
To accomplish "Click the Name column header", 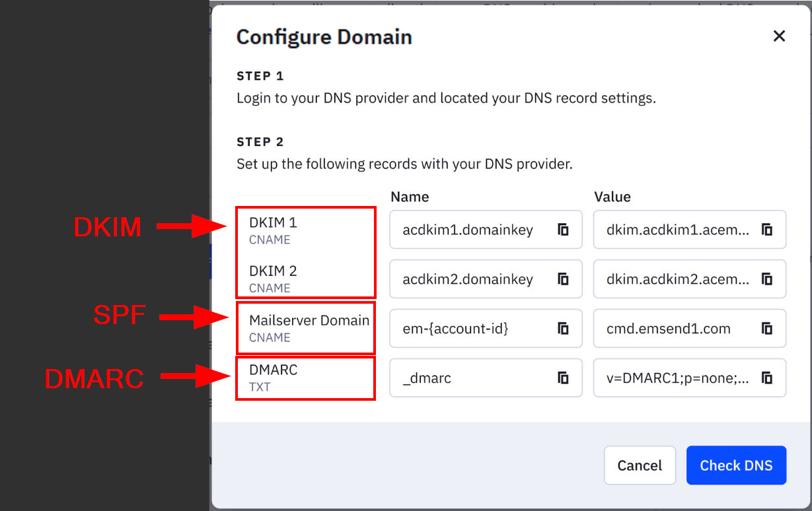I will click(410, 197).
